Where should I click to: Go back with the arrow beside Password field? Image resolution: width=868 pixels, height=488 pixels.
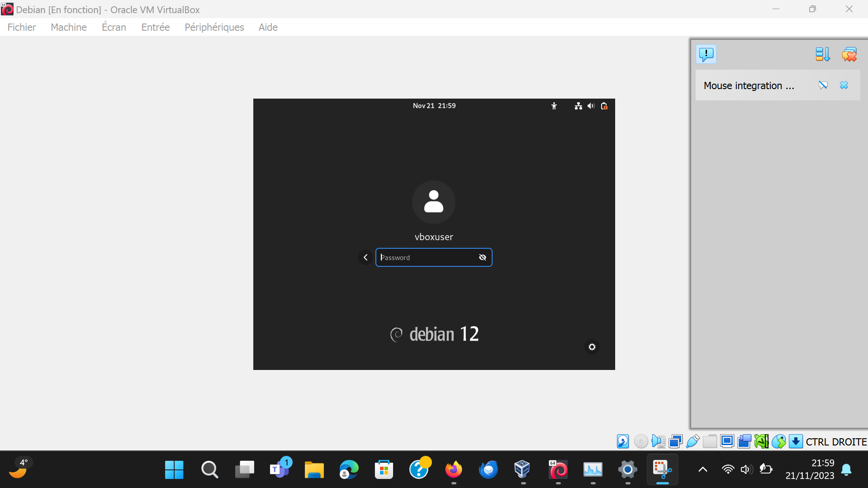point(365,257)
